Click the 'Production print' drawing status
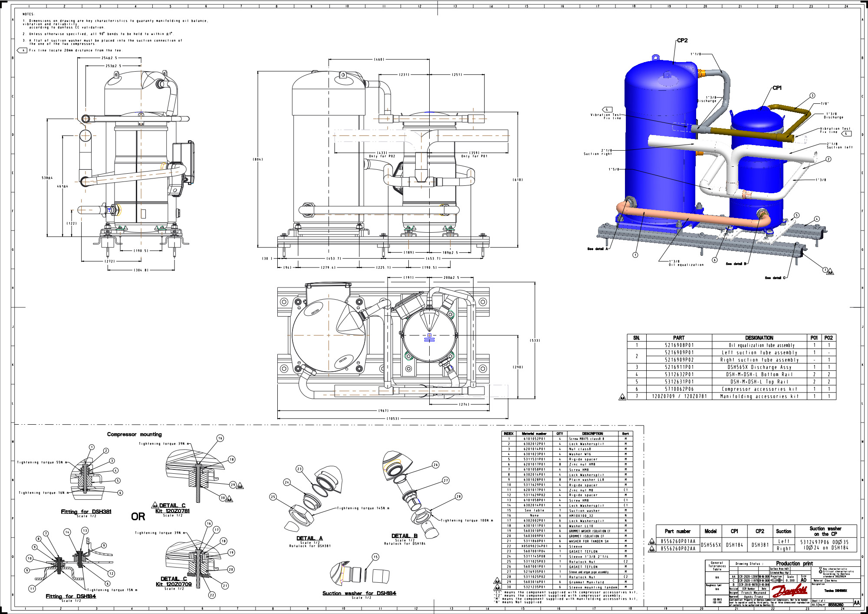The image size is (868, 614). (794, 564)
